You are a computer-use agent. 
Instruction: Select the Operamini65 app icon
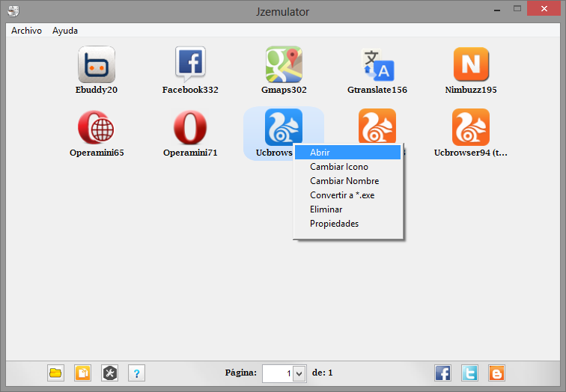coord(96,127)
